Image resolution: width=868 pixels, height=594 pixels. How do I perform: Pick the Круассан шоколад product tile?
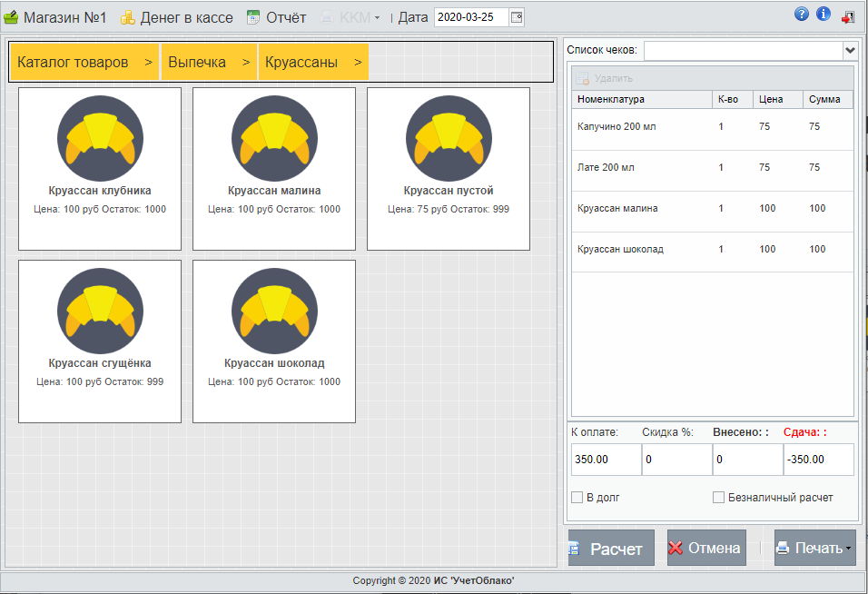(274, 341)
